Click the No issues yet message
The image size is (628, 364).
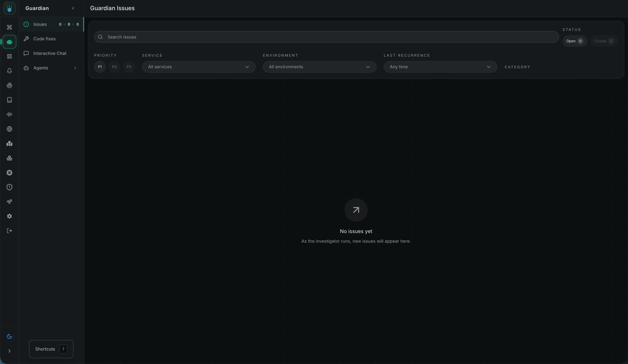click(356, 231)
